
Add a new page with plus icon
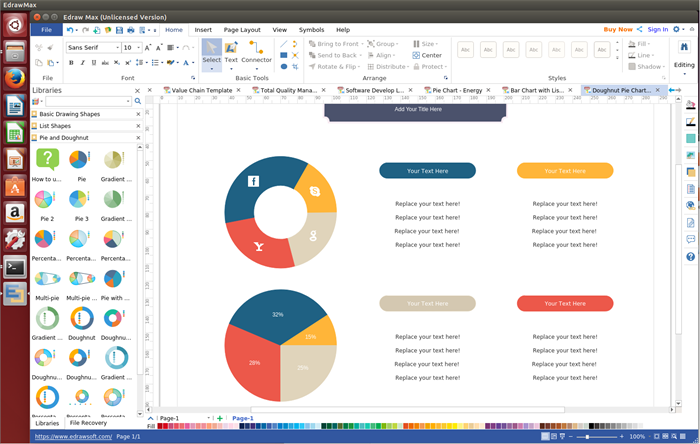[220, 418]
